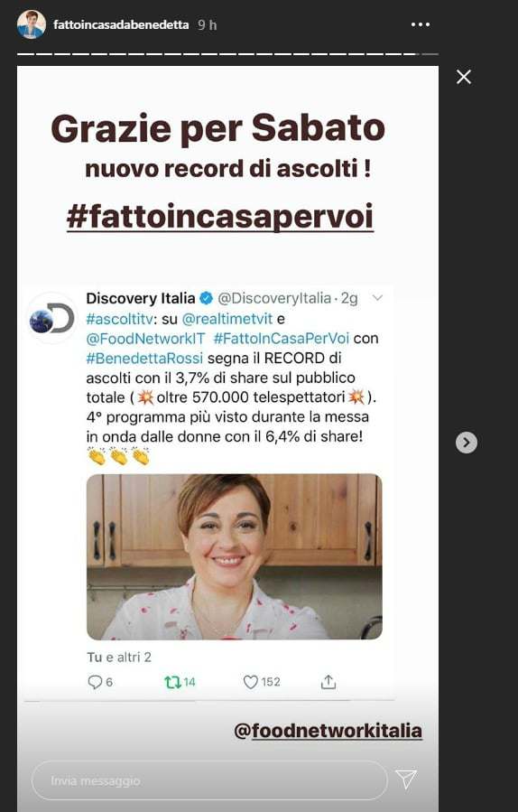Open fattoincasadabenedetta profile picture
This screenshot has height=812, width=518.
31,24
